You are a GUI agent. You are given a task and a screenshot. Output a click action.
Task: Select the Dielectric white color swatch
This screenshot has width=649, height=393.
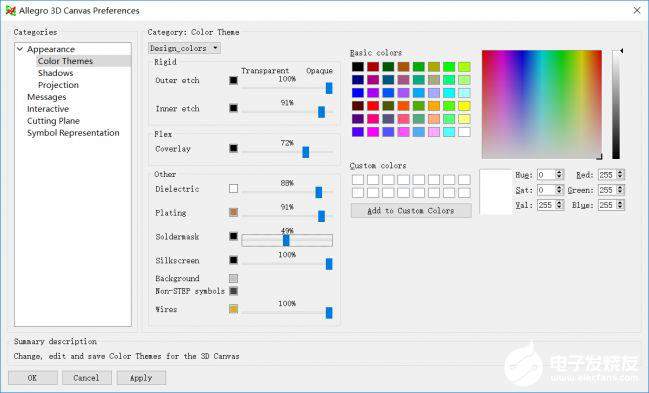tap(233, 188)
